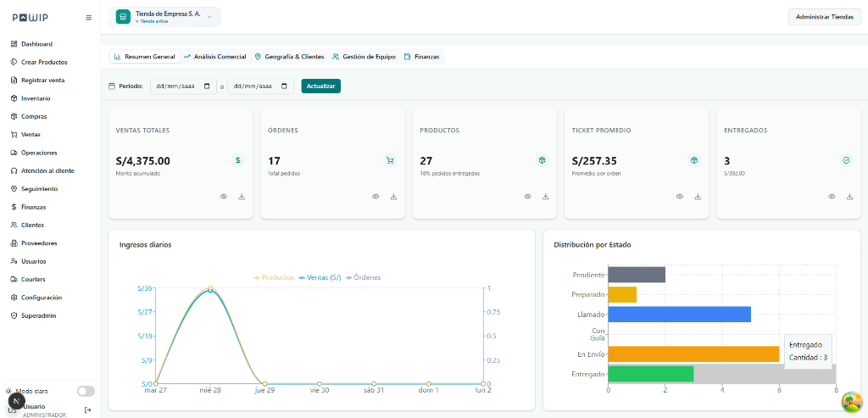The width and height of the screenshot is (868, 418).
Task: Toggle Órdenes series in chart legend
Action: tap(364, 276)
